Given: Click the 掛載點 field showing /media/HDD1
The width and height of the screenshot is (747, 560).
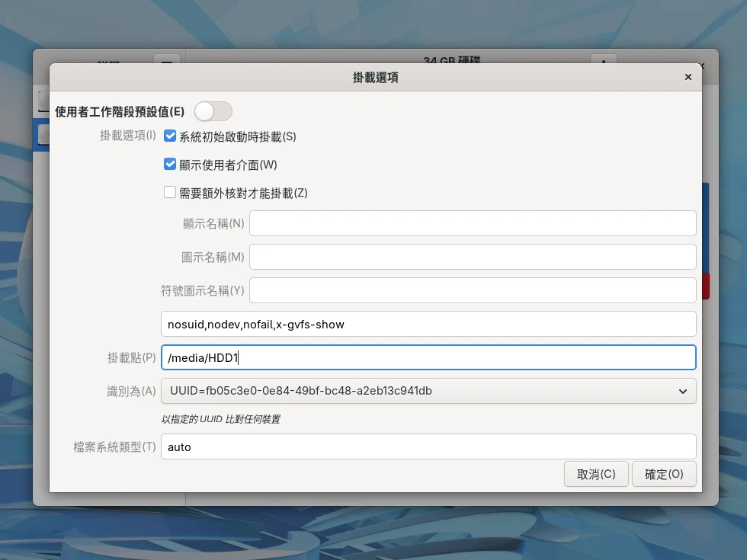Looking at the screenshot, I should [x=428, y=357].
